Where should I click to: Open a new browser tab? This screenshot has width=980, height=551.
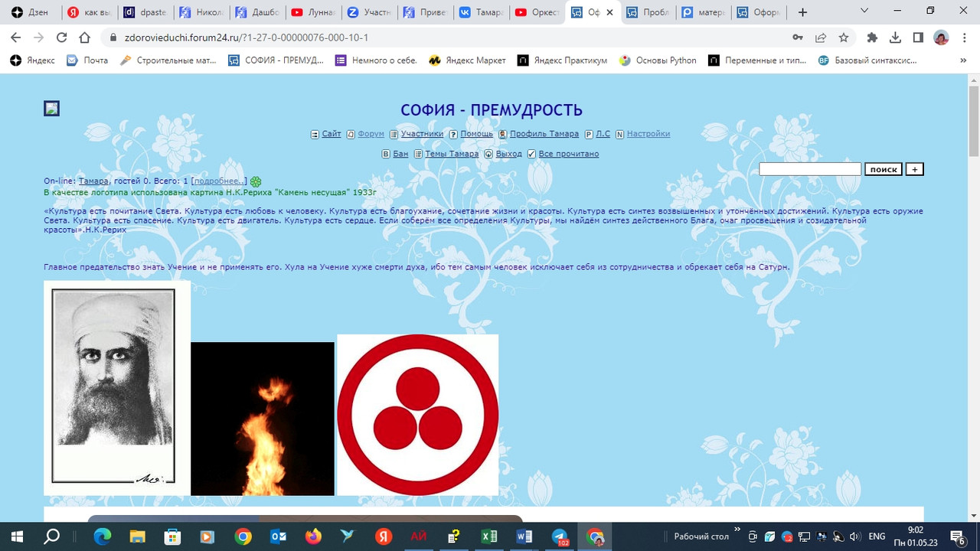click(802, 12)
